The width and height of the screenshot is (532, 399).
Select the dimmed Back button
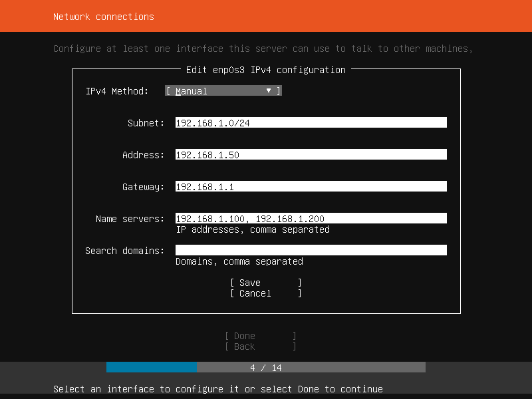(x=261, y=346)
